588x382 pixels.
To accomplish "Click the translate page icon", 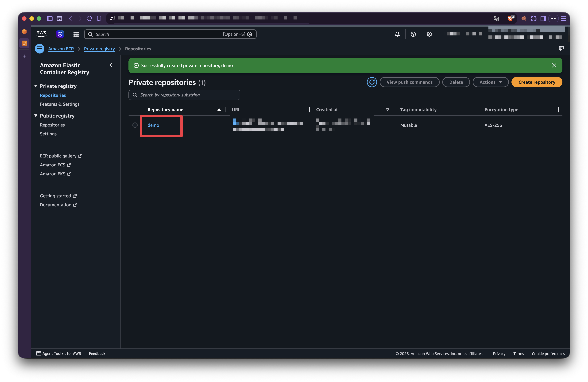I will (x=496, y=19).
